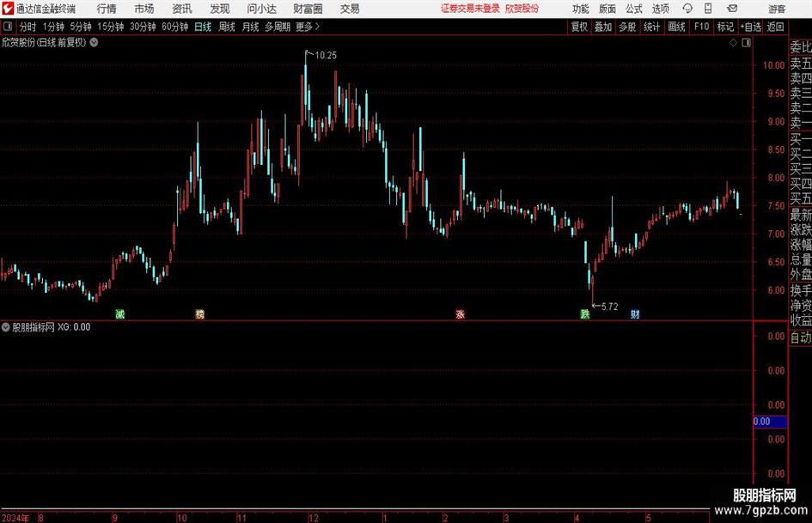The image size is (812, 523).
Task: Switch to the 分时 period tab
Action: [28, 27]
